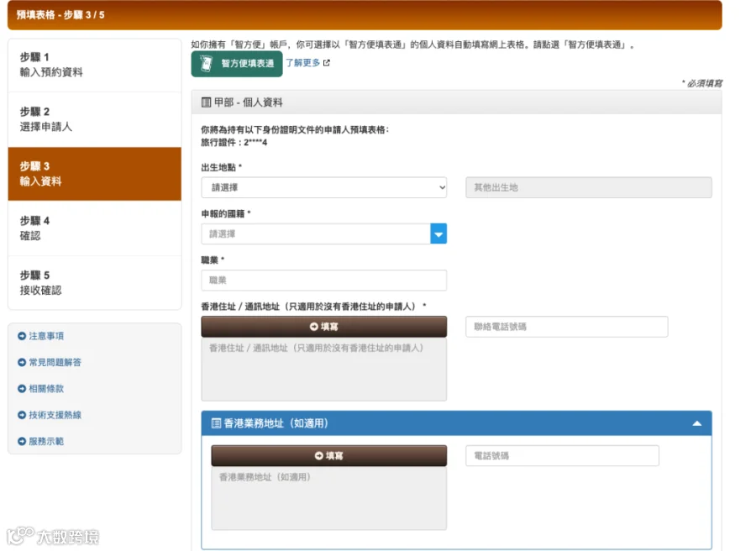Open the 出生地點 dropdown list
This screenshot has width=756, height=551.
(x=323, y=187)
